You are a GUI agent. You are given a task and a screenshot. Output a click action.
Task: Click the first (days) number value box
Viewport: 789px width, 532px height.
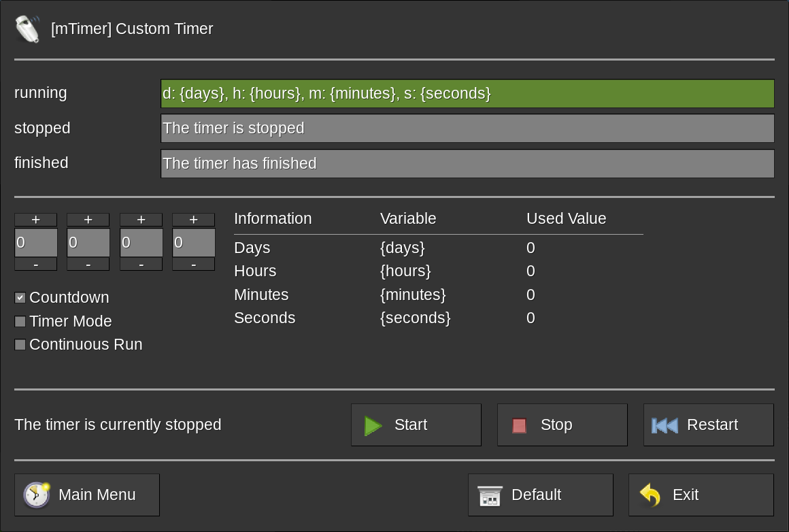pos(36,242)
